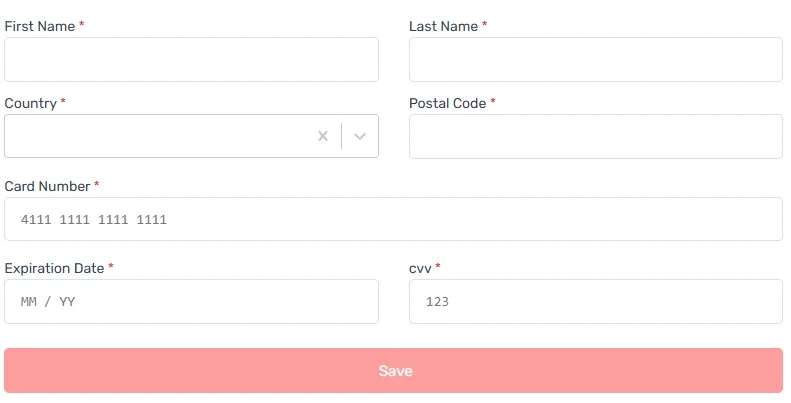Click into the Postal Code field
Viewport: 791px width, 403px height.
coord(595,136)
